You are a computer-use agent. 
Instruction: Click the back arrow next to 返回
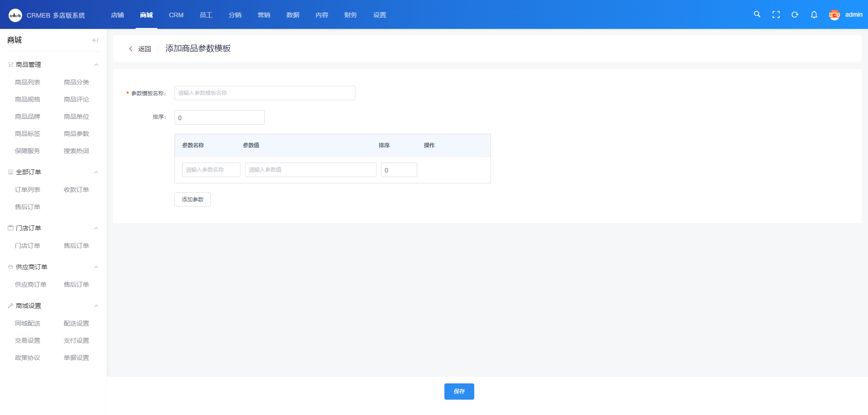coord(131,49)
